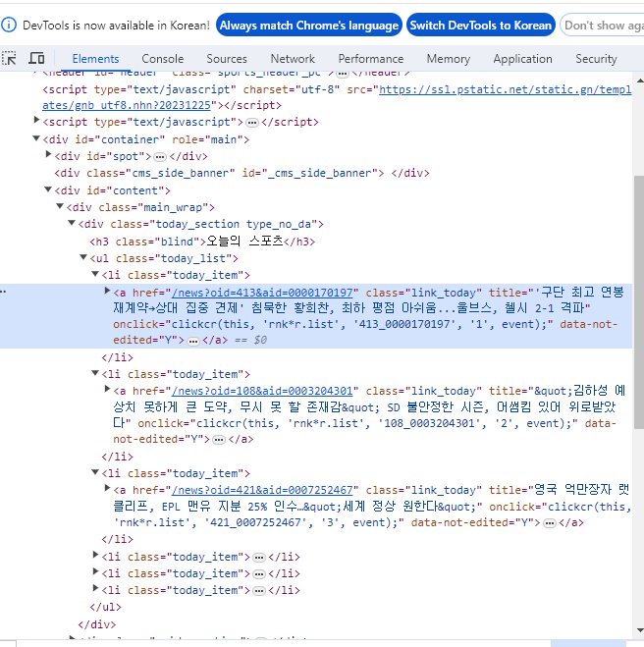
Task: Open ellipsis of fifth collapsed today_item
Action: 259,574
